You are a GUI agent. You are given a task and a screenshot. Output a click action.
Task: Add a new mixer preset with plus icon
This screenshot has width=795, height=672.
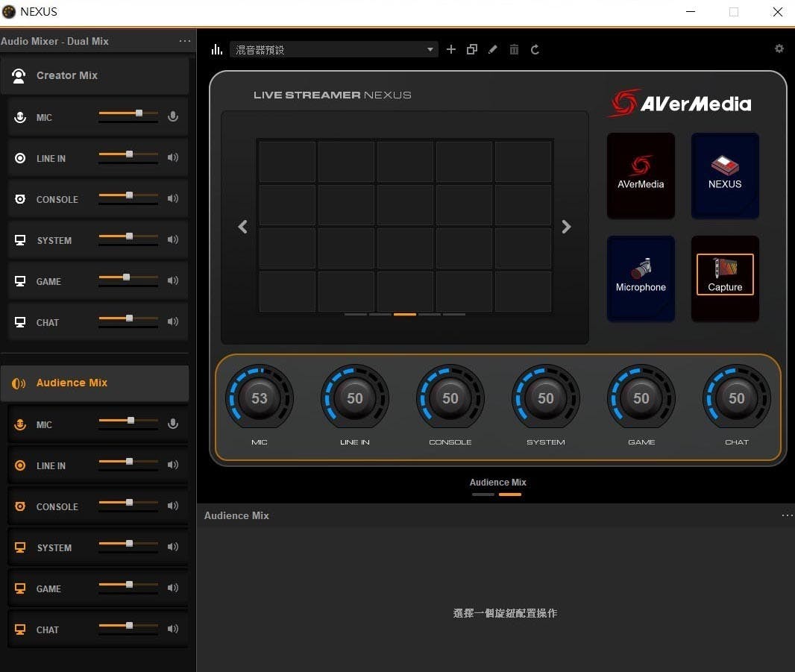click(x=450, y=49)
